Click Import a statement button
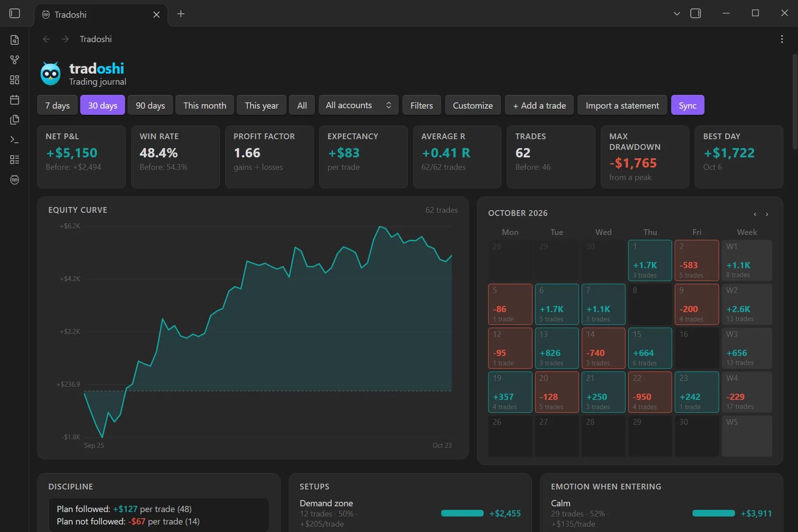 (x=622, y=105)
